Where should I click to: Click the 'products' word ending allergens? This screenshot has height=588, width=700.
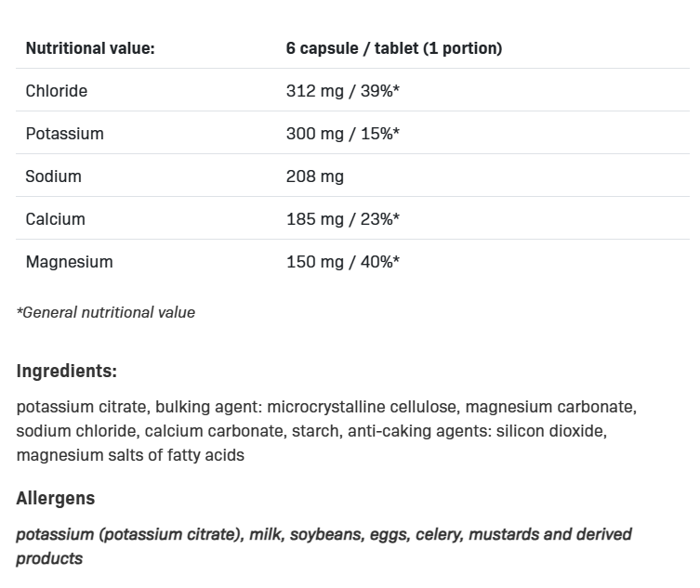[49, 558]
